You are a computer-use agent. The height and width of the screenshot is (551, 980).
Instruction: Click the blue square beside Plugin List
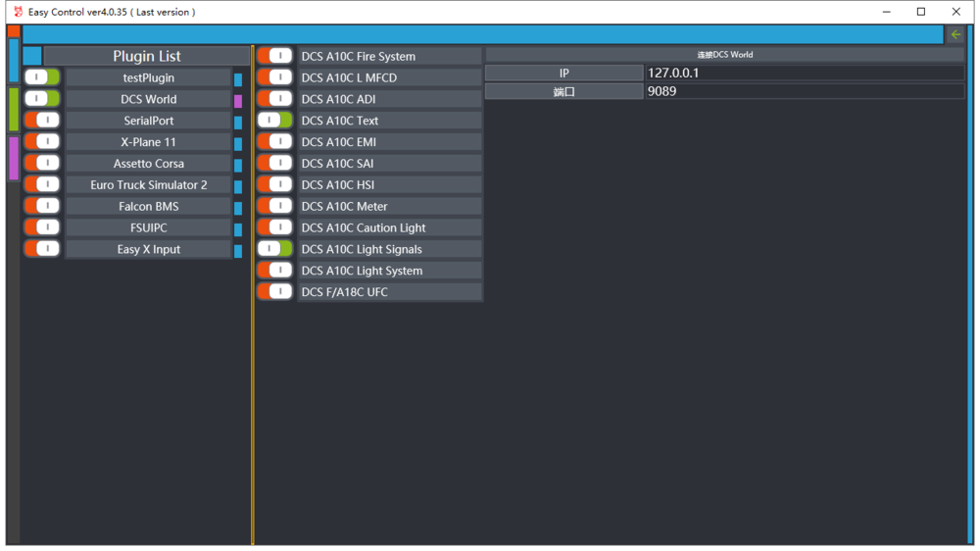click(32, 56)
